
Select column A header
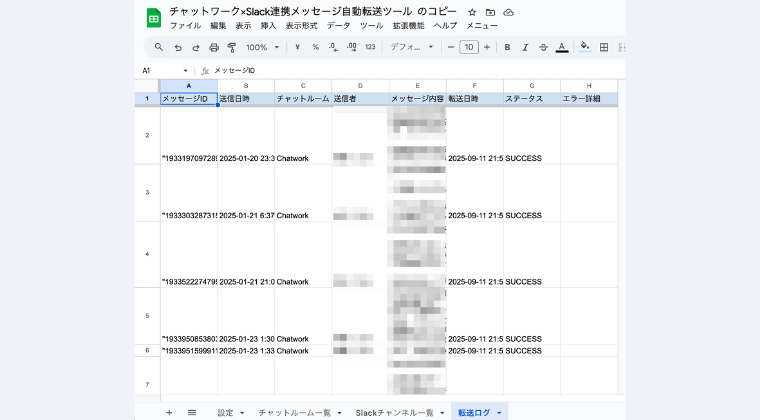[189, 86]
